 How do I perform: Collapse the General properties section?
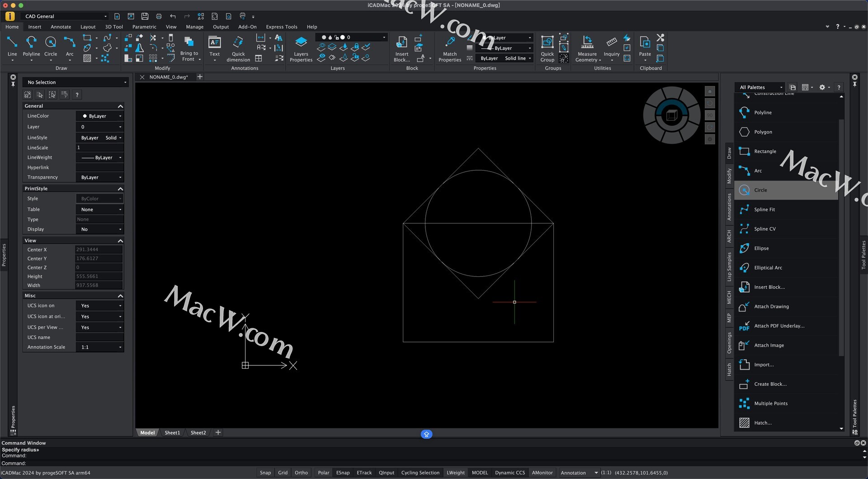click(x=120, y=106)
